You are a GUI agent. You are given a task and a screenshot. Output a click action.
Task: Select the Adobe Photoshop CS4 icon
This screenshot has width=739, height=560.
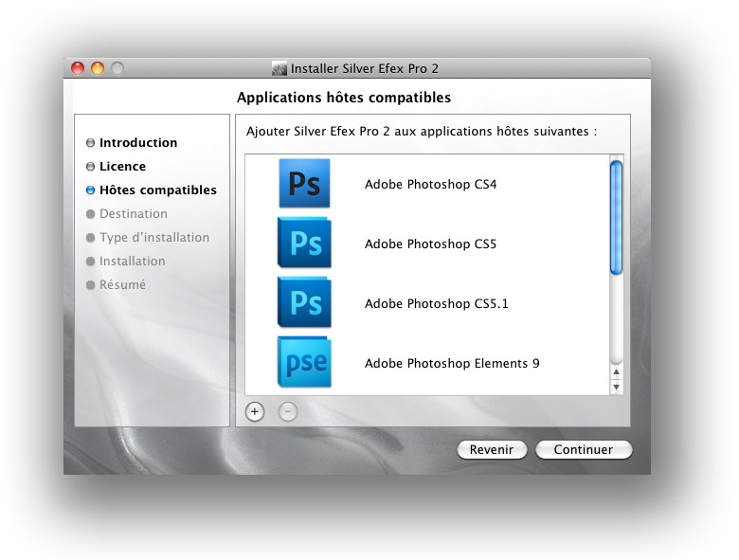304,184
